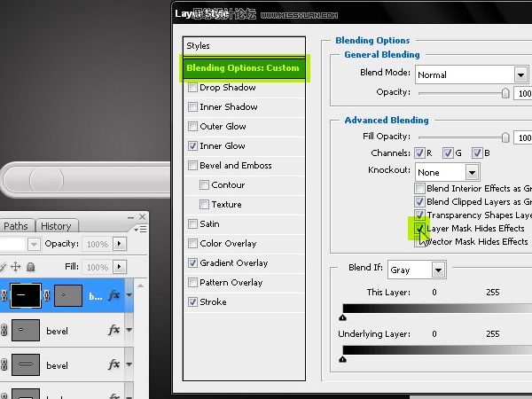
Task: Click the layers list scroll-up arrow
Action: tap(140, 286)
